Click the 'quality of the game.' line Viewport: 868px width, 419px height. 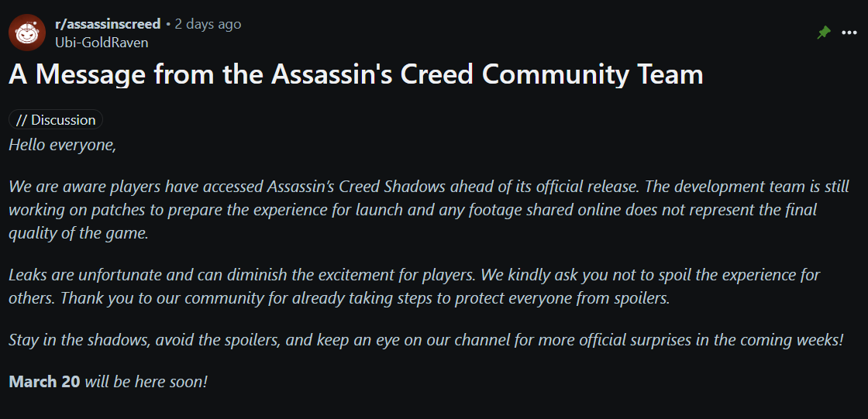click(x=78, y=234)
